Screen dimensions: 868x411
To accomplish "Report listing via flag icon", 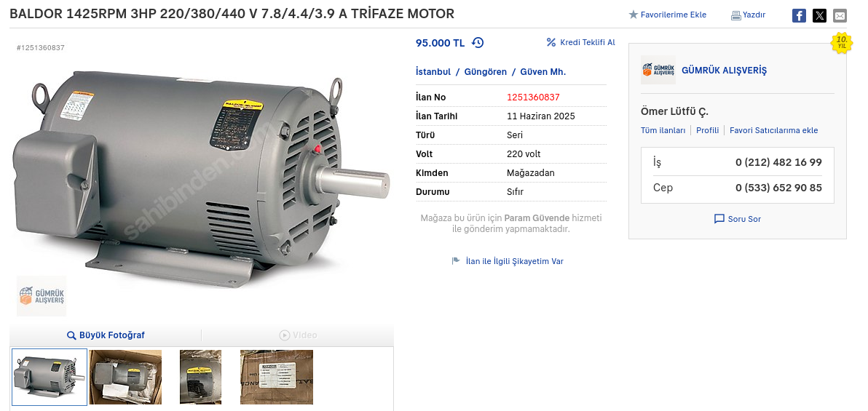I will coord(456,261).
